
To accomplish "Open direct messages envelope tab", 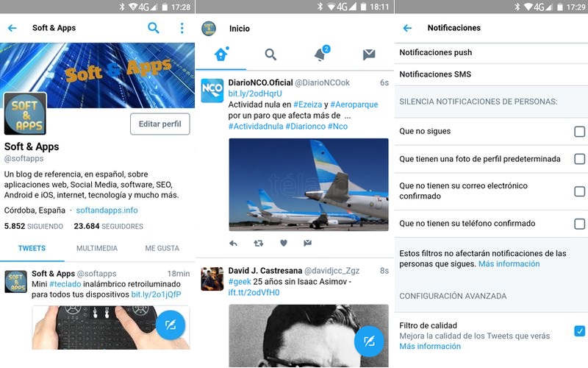I will 369,54.
